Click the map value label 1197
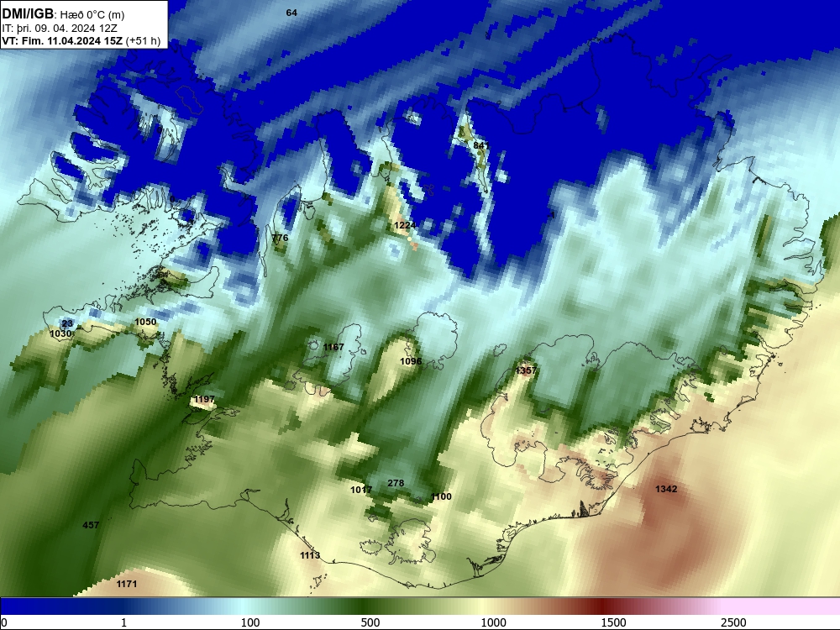This screenshot has width=840, height=630. 204,400
